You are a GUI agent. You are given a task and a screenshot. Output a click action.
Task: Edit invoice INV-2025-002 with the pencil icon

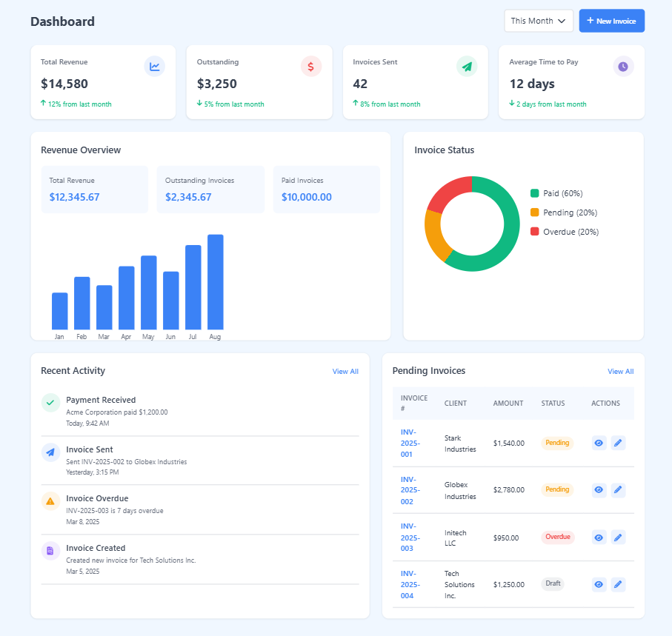[x=618, y=490]
